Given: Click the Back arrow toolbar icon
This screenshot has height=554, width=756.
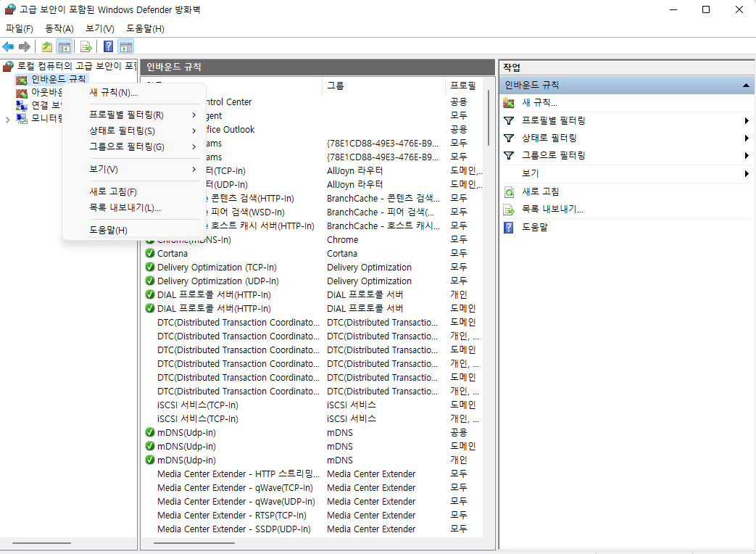Looking at the screenshot, I should [x=8, y=46].
